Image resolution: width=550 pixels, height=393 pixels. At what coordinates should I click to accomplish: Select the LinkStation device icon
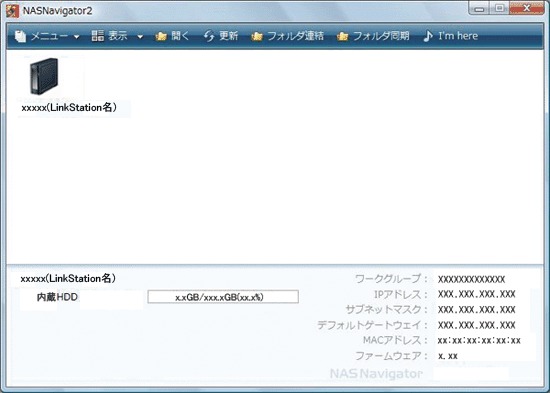(x=44, y=76)
